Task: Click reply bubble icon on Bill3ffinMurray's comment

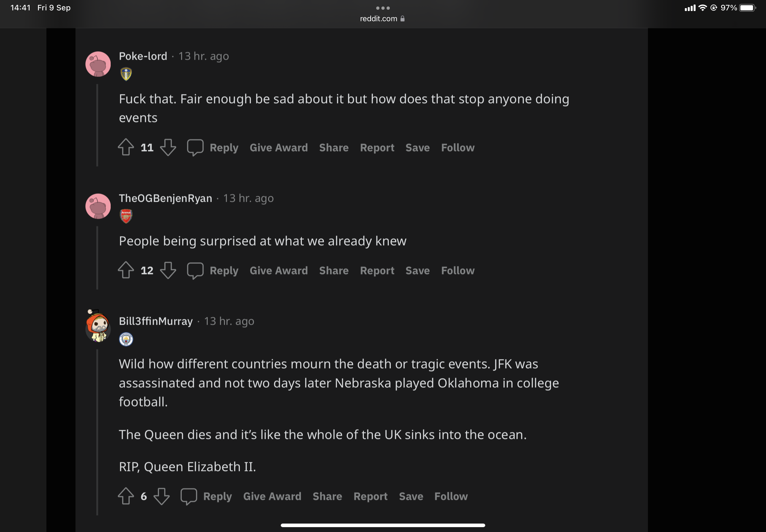Action: click(x=189, y=496)
